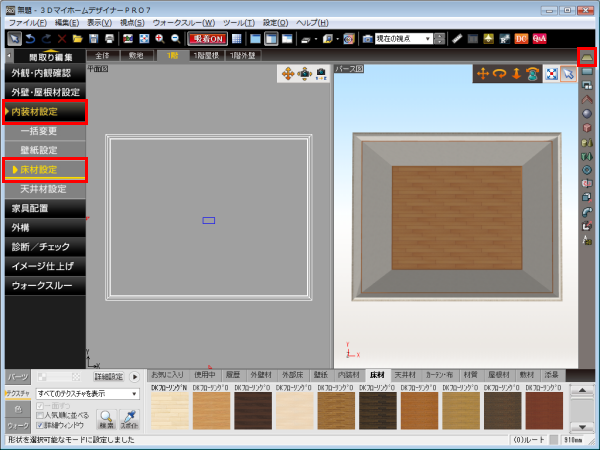
Task: Uncheck the 詳細ウィンドウ checkbox
Action: click(x=40, y=424)
